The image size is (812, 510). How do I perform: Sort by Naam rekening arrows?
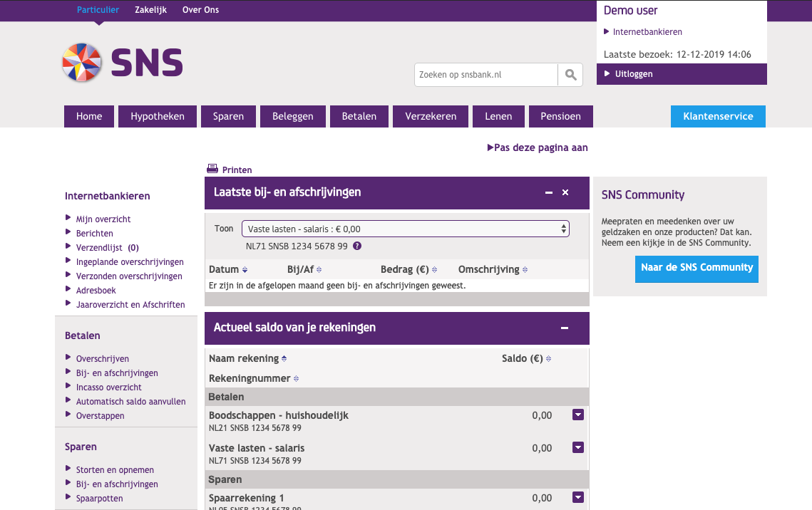[284, 358]
